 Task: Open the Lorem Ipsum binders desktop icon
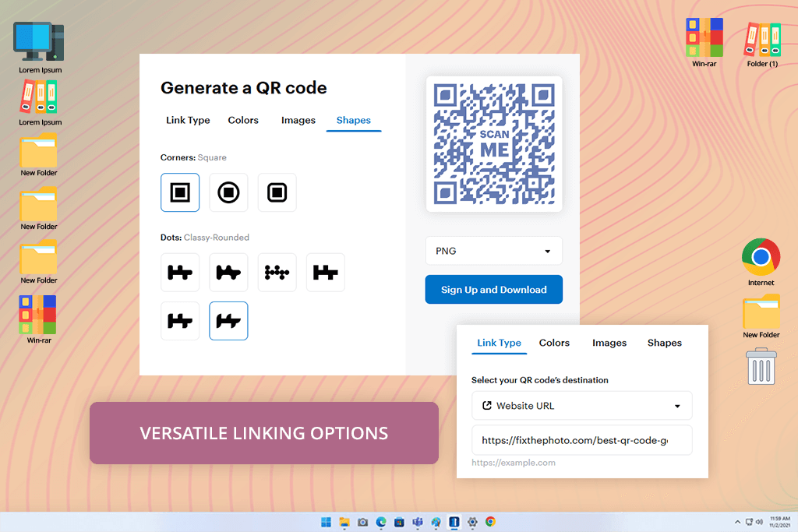pyautogui.click(x=40, y=102)
